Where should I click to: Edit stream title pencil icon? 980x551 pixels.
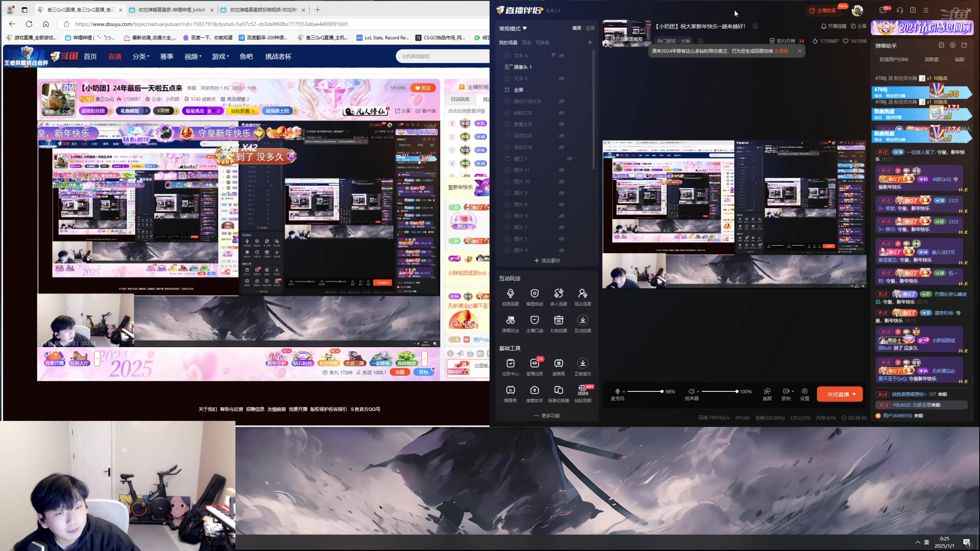[755, 26]
